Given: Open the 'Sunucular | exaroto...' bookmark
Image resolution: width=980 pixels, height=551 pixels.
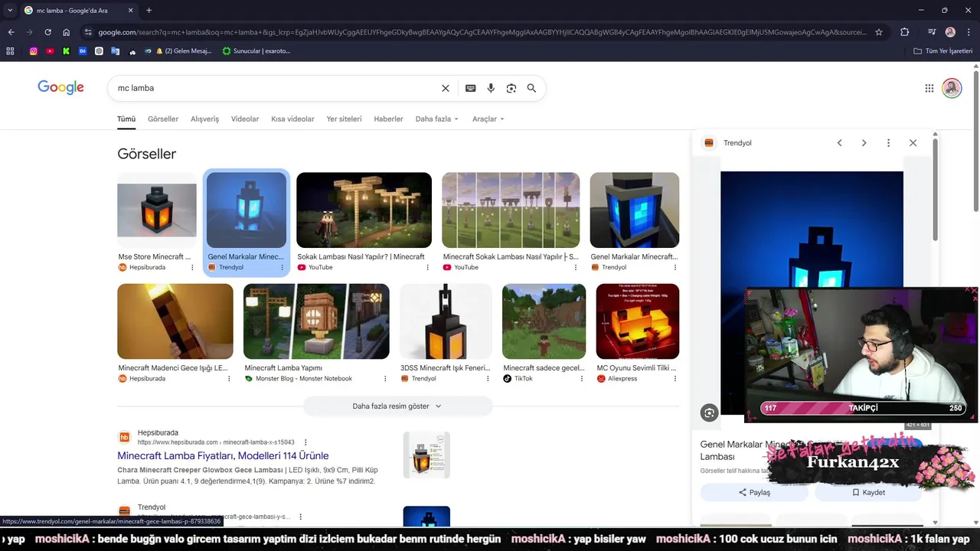Looking at the screenshot, I should point(256,51).
